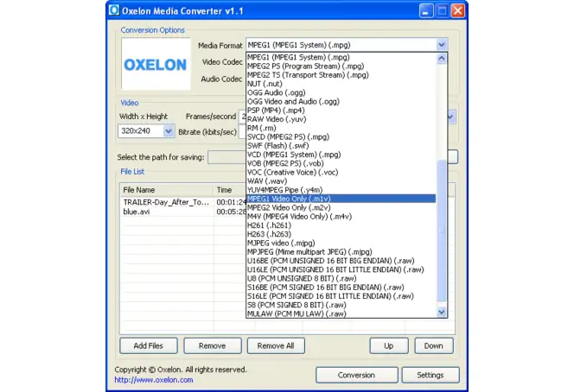The height and width of the screenshot is (392, 574).
Task: Click the Remove All button
Action: click(276, 345)
